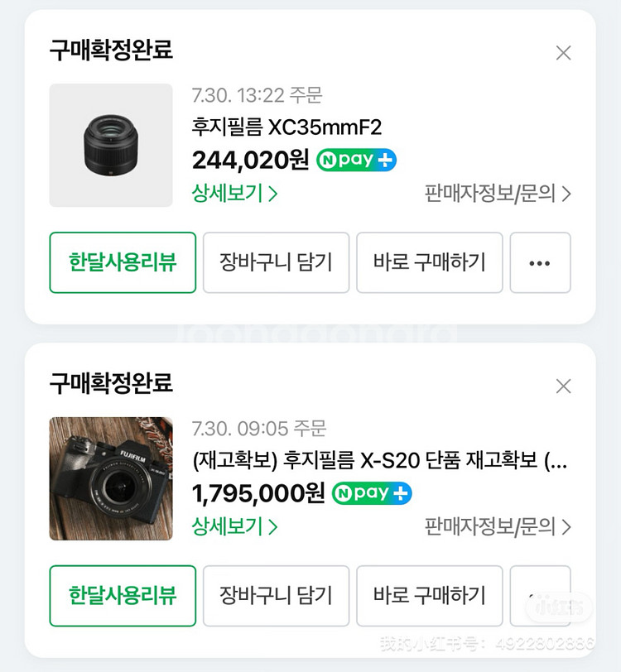This screenshot has width=621, height=672.
Task: Open 상세보기 details for the XC35mmF2 order
Action: [x=234, y=194]
